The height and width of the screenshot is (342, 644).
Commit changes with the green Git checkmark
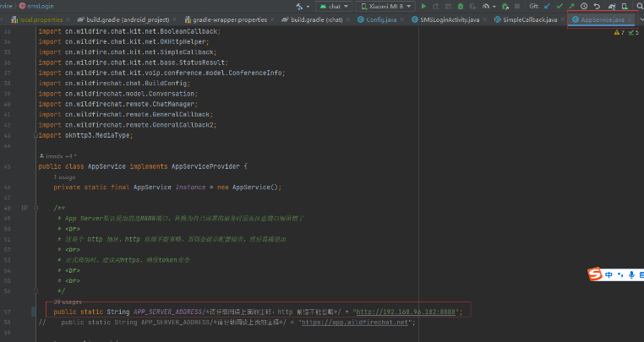559,6
